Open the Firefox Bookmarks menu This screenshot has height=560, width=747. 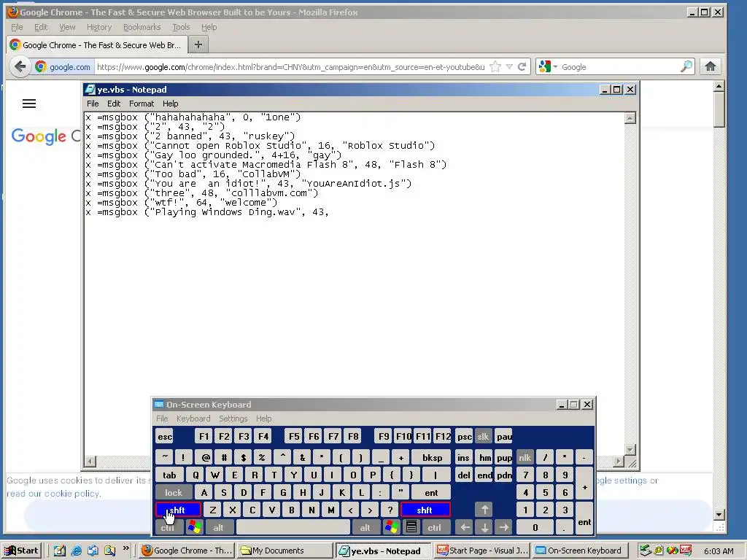pyautogui.click(x=142, y=27)
